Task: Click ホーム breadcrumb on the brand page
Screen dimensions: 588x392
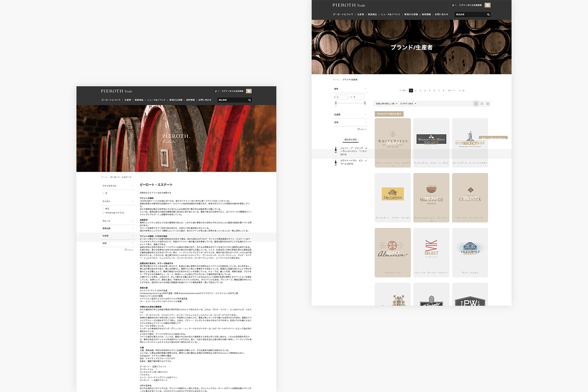Action: pyautogui.click(x=336, y=80)
